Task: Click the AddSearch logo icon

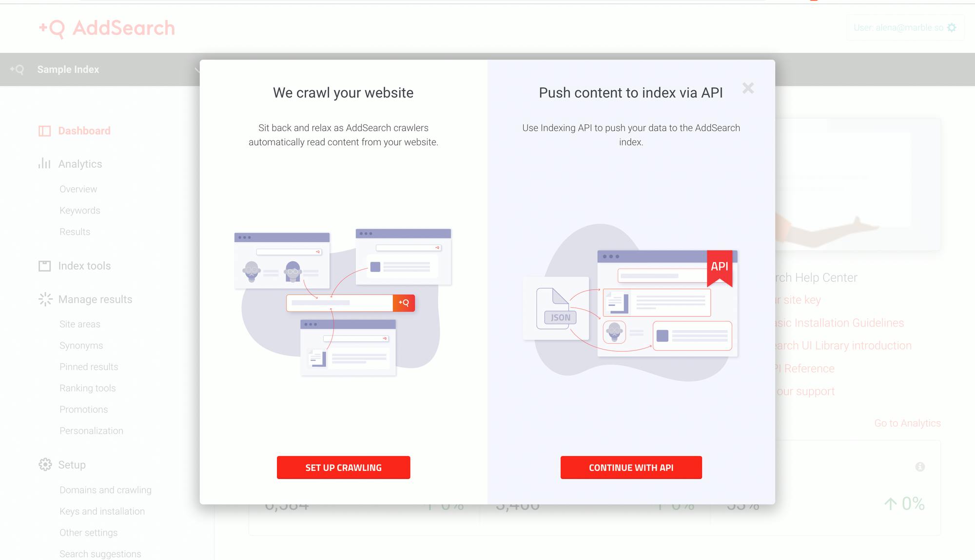Action: point(50,28)
